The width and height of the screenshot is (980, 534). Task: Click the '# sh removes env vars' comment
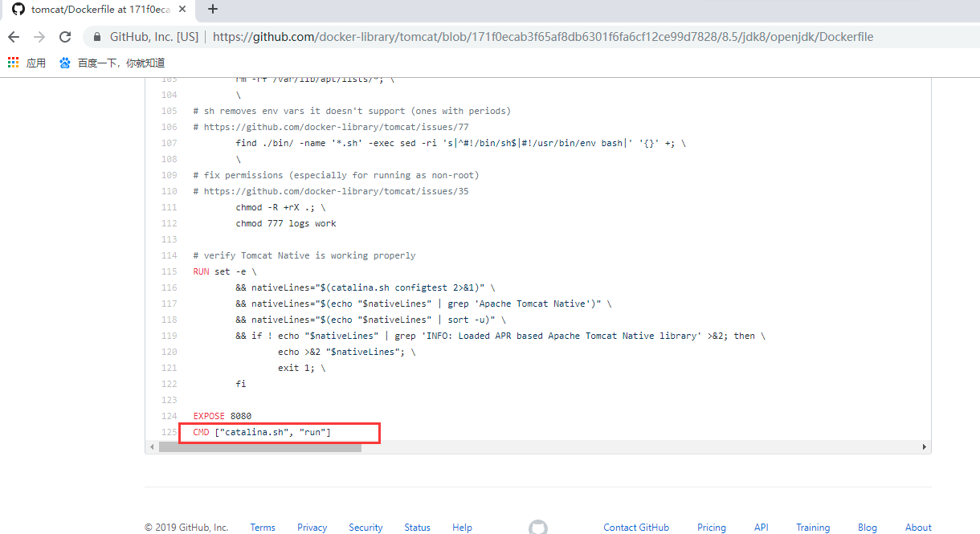click(352, 111)
